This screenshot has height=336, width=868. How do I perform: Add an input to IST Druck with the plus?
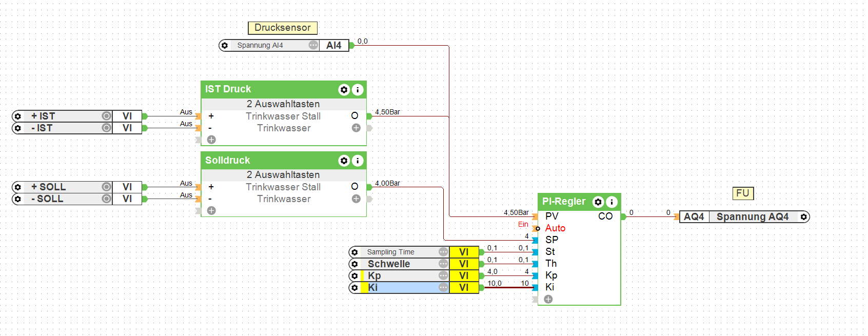[x=211, y=140]
